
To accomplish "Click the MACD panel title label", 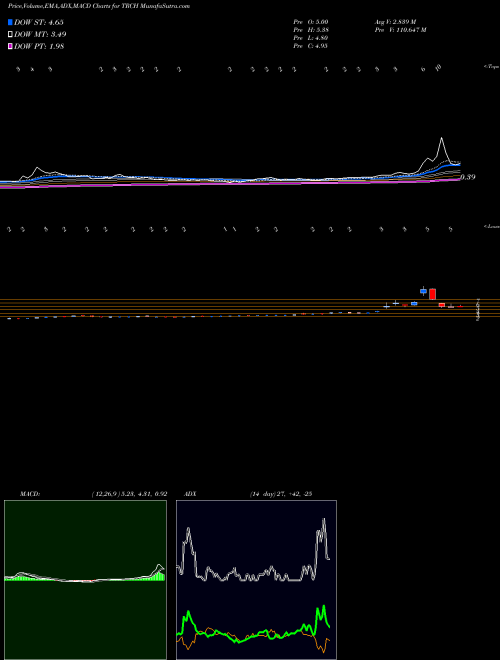I will [x=30, y=494].
